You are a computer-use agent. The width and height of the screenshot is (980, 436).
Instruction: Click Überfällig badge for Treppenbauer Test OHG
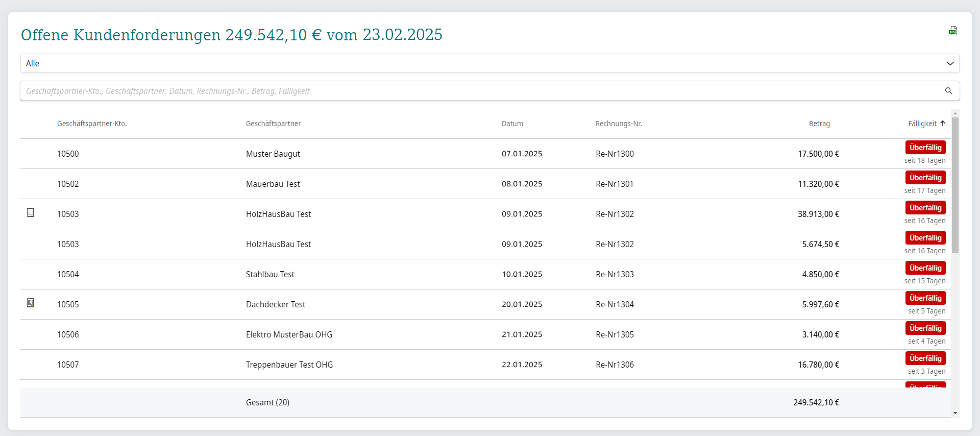click(925, 358)
